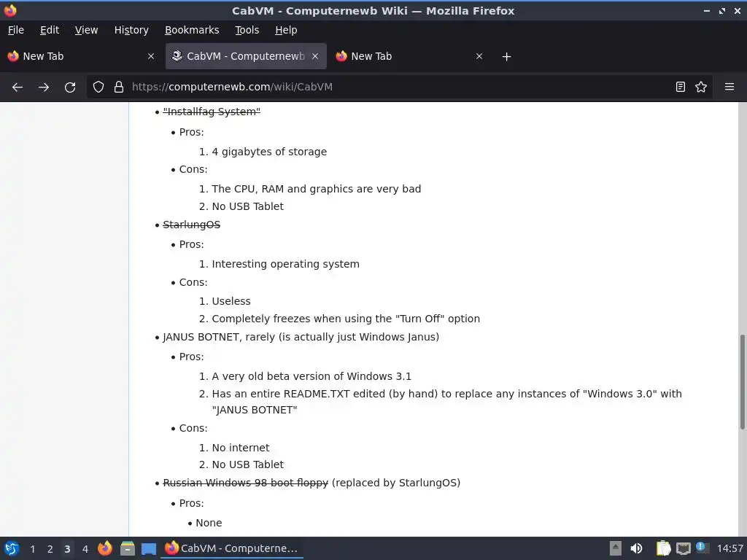Viewport: 747px width, 560px height.
Task: Click "Russian Windows 98 boot floppy" text
Action: pos(245,483)
